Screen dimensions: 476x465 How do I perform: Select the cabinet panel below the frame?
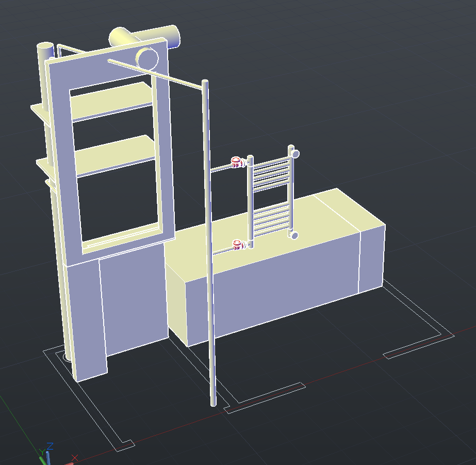click(135, 299)
